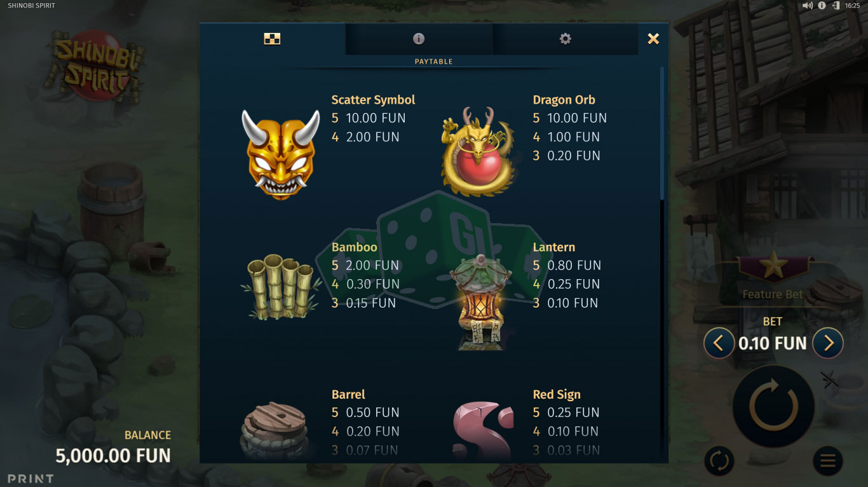868x487 pixels.
Task: Spin the reels with the big spin button
Action: point(773,406)
